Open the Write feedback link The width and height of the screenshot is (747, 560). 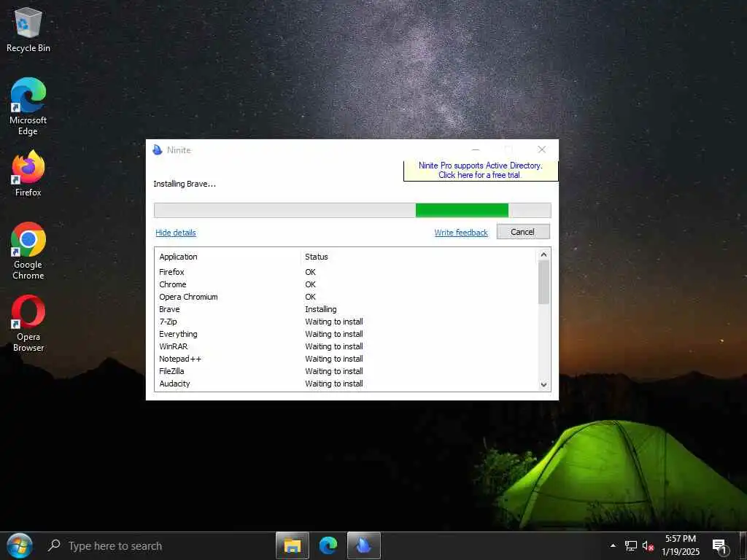[x=461, y=233]
